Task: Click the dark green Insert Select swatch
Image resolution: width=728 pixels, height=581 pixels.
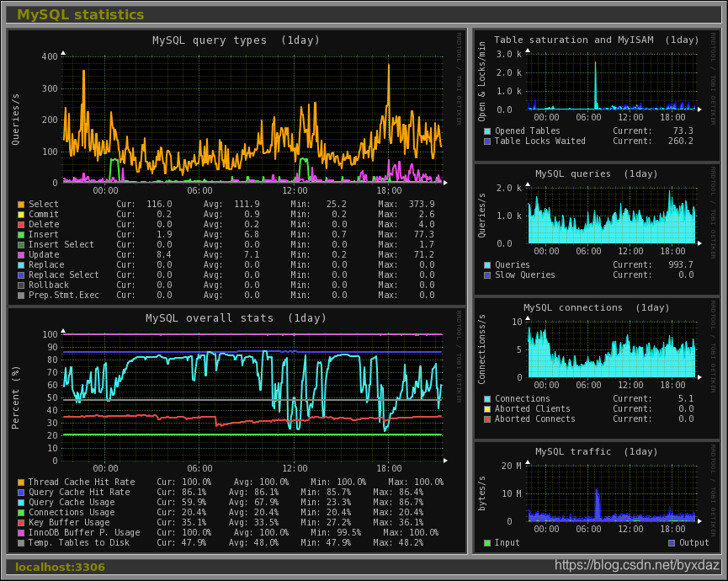Action: pos(21,245)
